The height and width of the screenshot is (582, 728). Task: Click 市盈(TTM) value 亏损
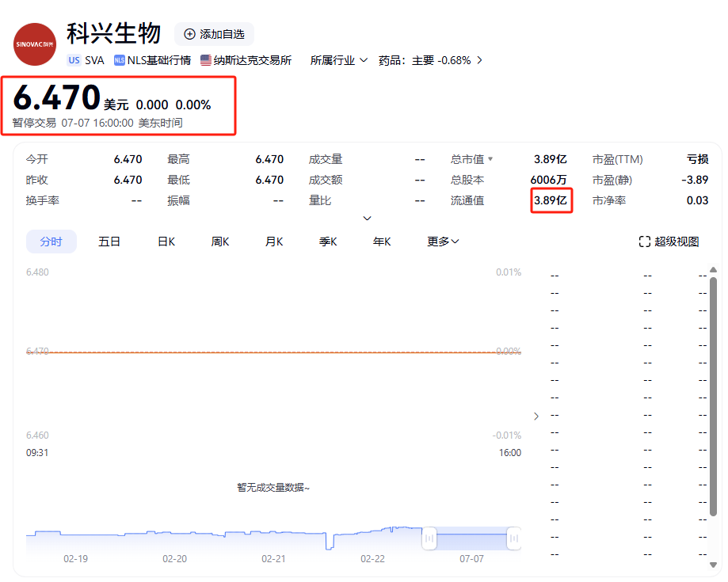point(697,159)
